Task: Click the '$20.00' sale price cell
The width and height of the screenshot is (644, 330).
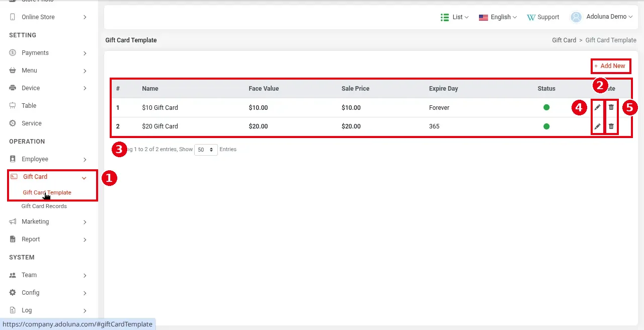Action: [351, 126]
